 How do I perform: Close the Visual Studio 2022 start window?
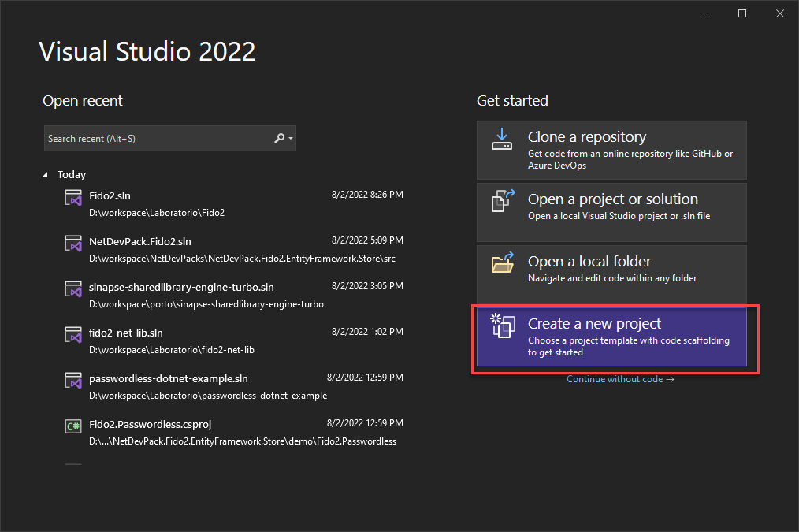(779, 13)
